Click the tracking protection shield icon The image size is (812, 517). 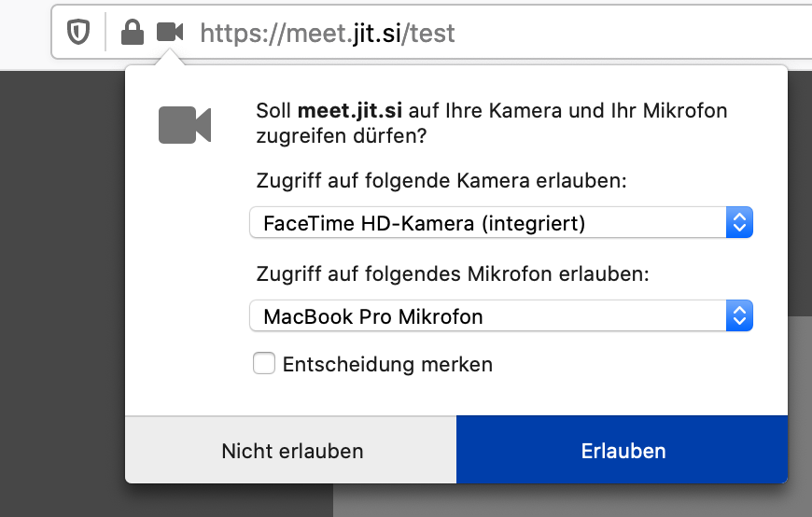(x=78, y=33)
